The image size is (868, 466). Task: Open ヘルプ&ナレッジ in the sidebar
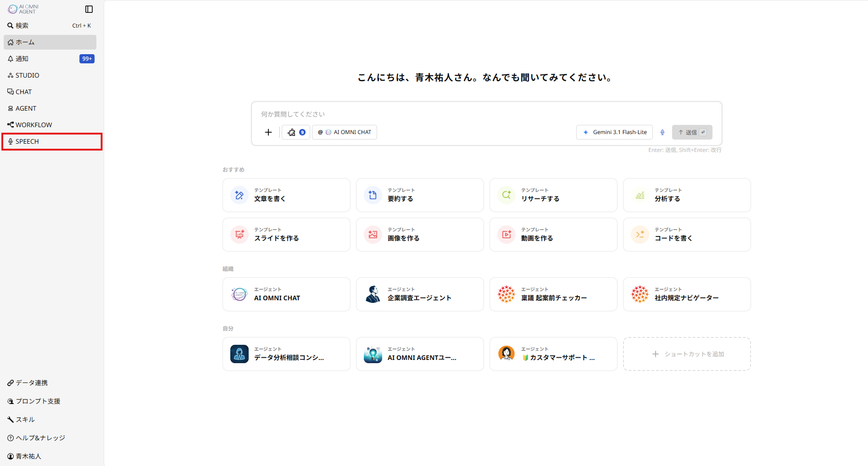[50, 438]
